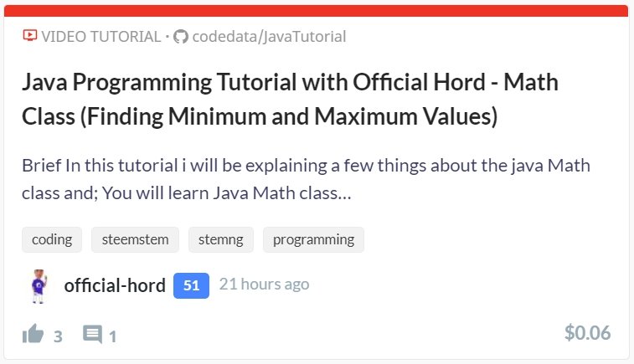Click the comment count of 1
634x364 pixels.
(112, 336)
